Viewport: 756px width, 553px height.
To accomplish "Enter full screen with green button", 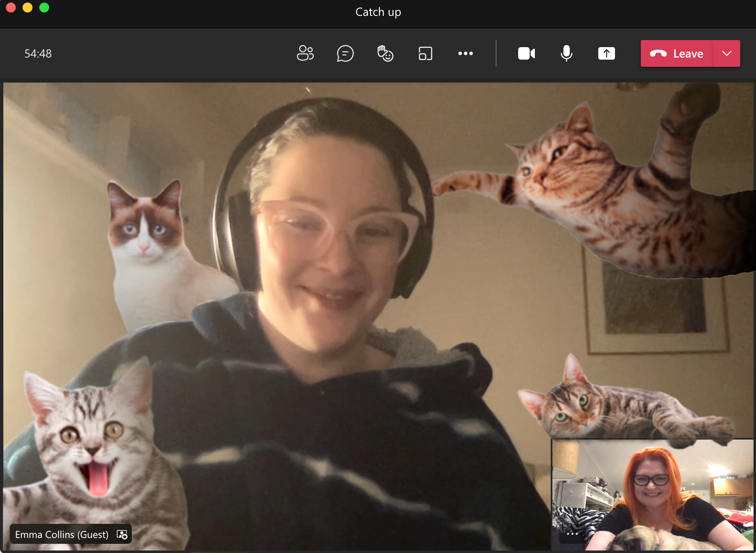I will pos(44,8).
